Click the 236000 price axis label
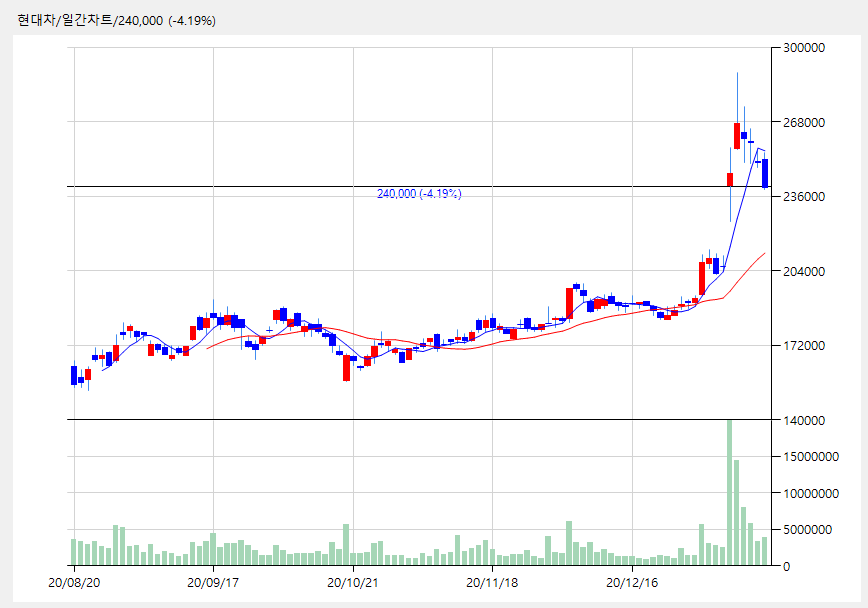This screenshot has height=608, width=868. pyautogui.click(x=804, y=197)
